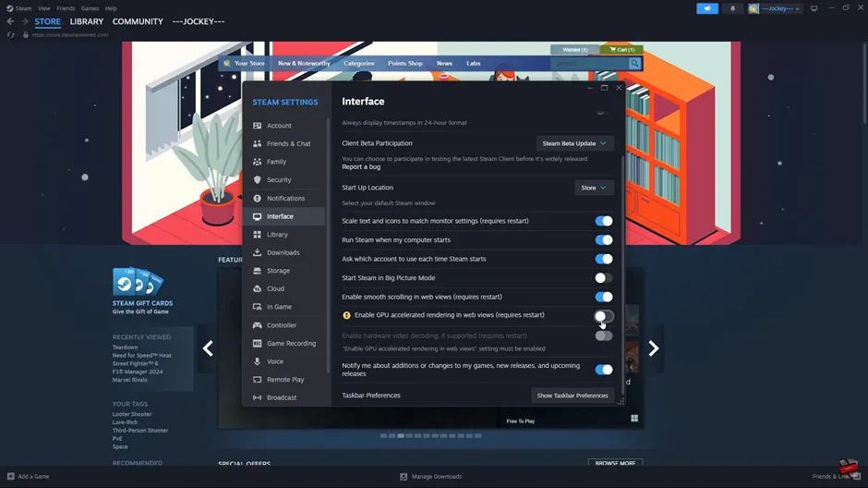Enable Start Steam in Big Picture Mode
The width and height of the screenshot is (868, 488).
coord(603,278)
